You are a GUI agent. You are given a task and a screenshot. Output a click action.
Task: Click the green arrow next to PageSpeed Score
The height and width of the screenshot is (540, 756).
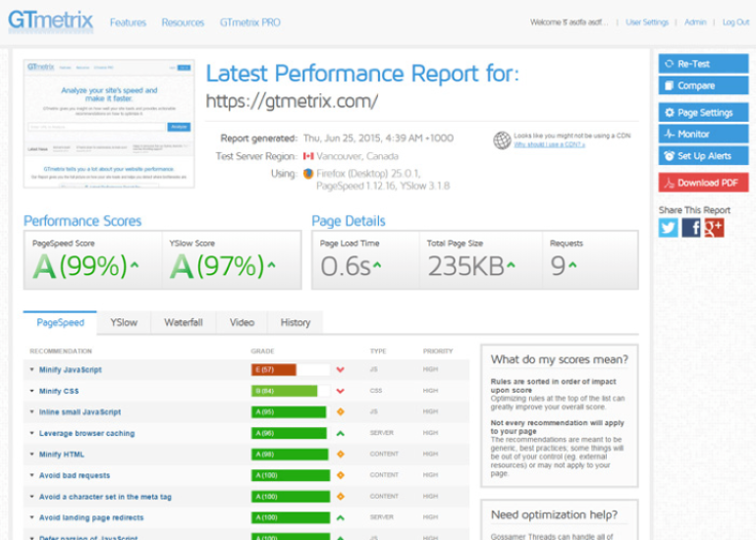(135, 265)
